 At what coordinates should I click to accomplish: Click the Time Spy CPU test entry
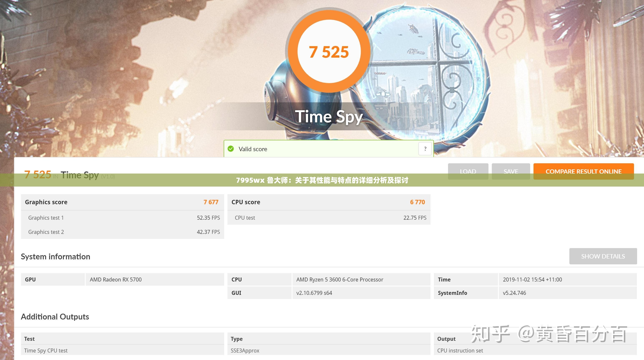46,350
